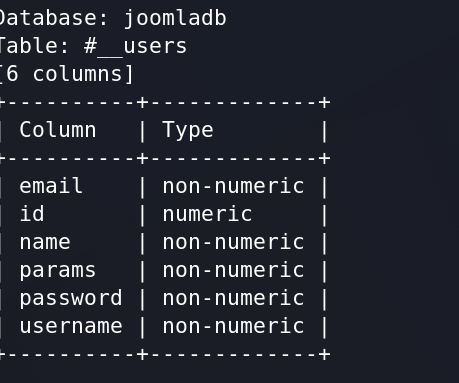The width and height of the screenshot is (459, 383).
Task: Click the database name joomladb
Action: click(x=175, y=19)
